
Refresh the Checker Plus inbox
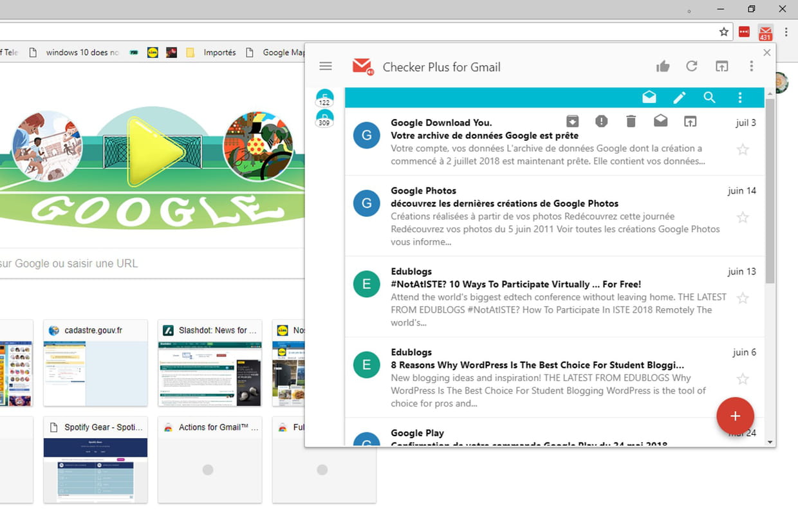pos(692,66)
